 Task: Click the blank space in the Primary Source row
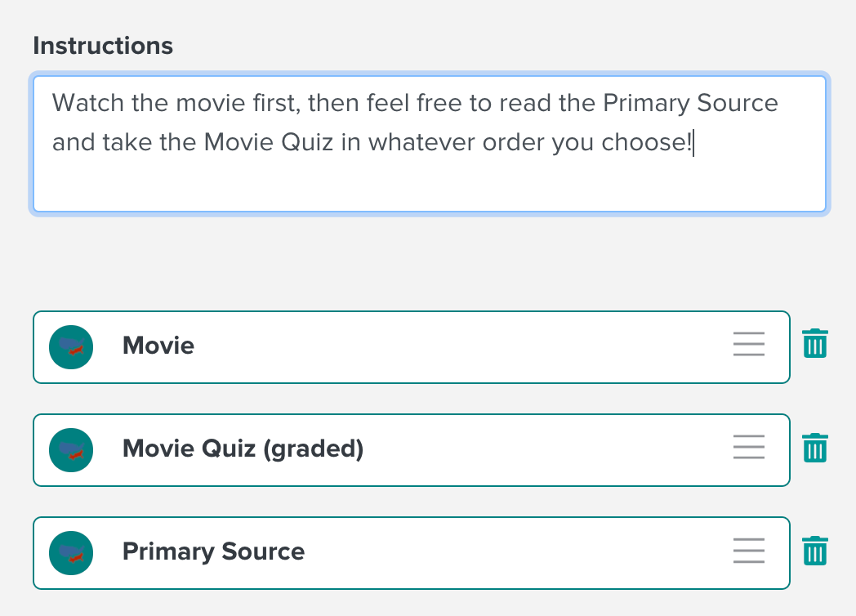(519, 553)
